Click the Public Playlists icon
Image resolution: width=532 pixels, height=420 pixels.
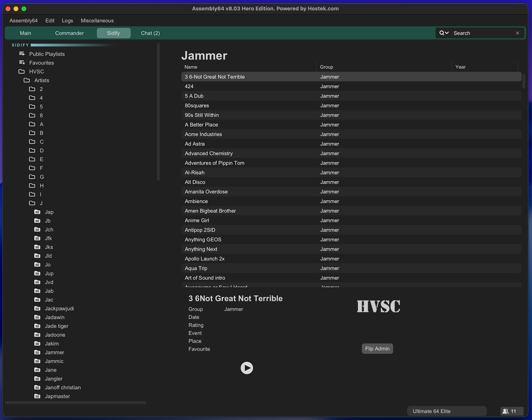[22, 54]
